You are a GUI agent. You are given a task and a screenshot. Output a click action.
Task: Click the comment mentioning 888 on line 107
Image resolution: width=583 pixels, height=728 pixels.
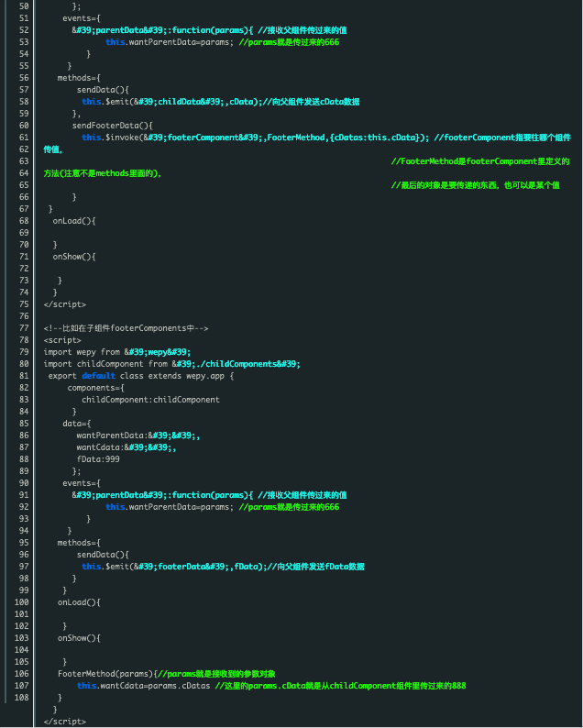pos(340,686)
